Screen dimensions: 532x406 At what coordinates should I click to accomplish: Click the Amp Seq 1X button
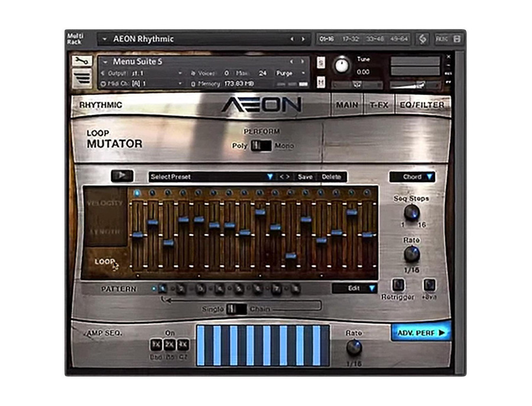pos(155,345)
